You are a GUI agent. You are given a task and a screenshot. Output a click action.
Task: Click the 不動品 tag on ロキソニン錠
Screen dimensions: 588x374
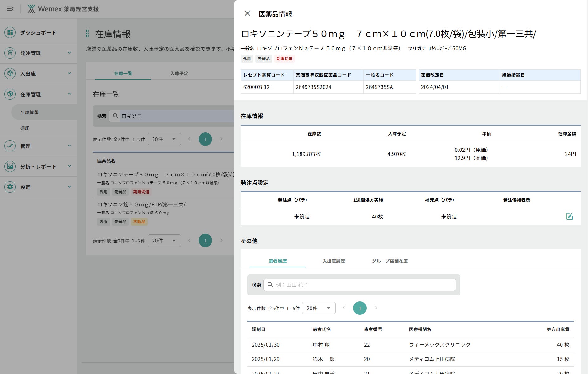tap(139, 222)
